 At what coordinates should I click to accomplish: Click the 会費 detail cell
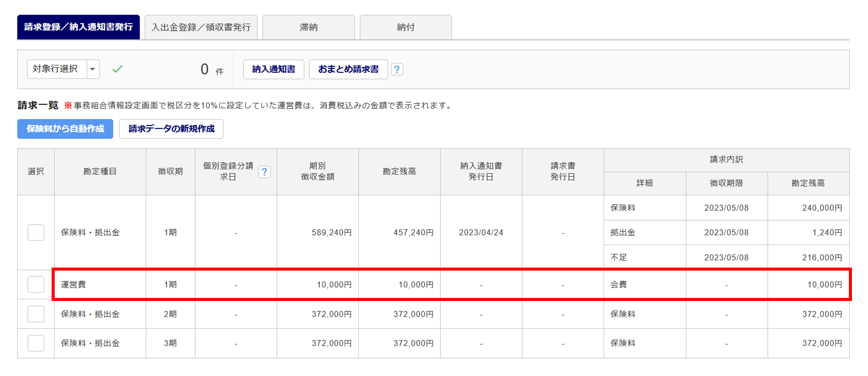click(x=619, y=284)
